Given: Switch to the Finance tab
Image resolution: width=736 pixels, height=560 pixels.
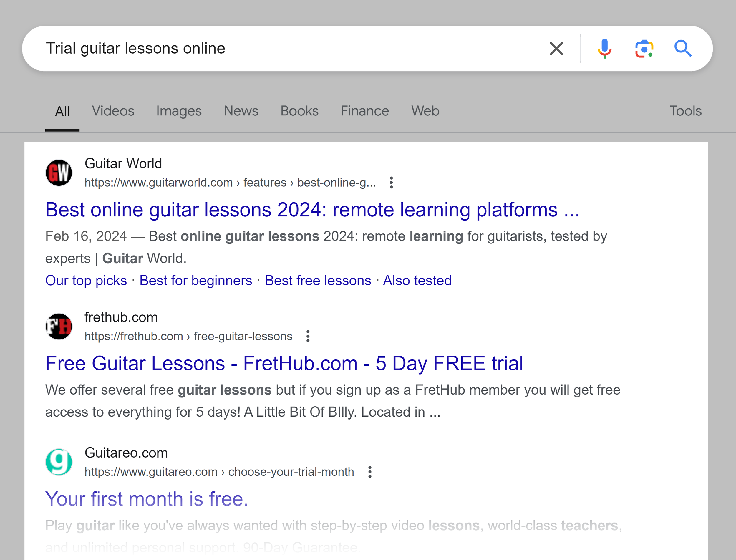Looking at the screenshot, I should pyautogui.click(x=364, y=111).
